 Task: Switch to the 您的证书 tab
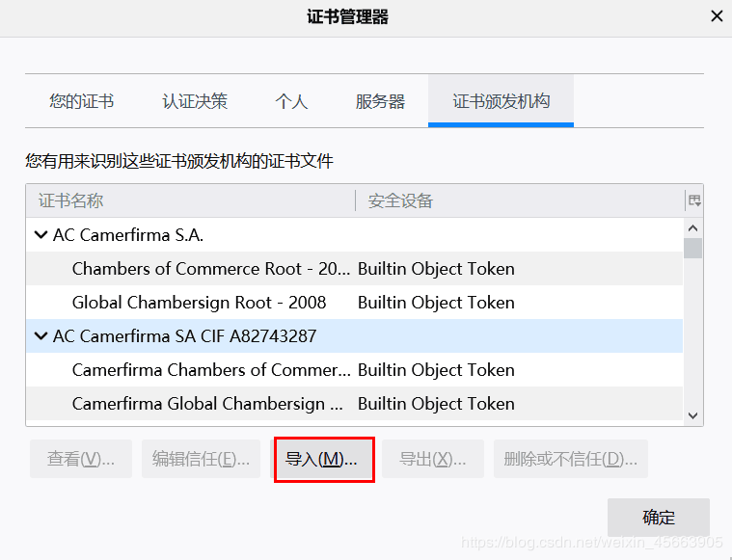click(x=82, y=101)
